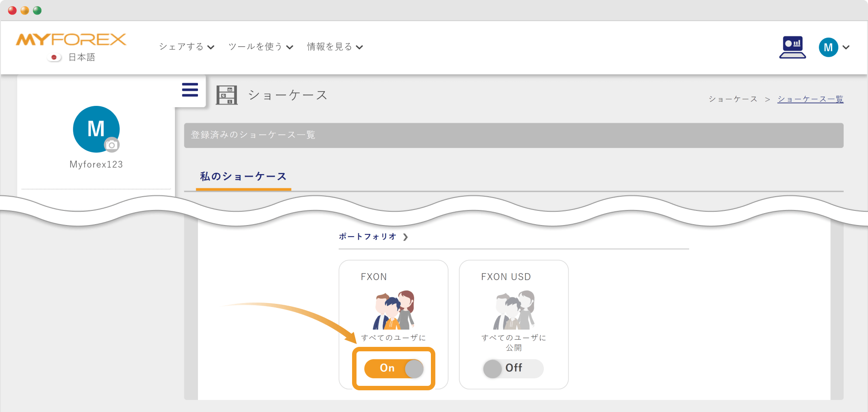Expand the account menu chevron next to M

click(x=846, y=47)
